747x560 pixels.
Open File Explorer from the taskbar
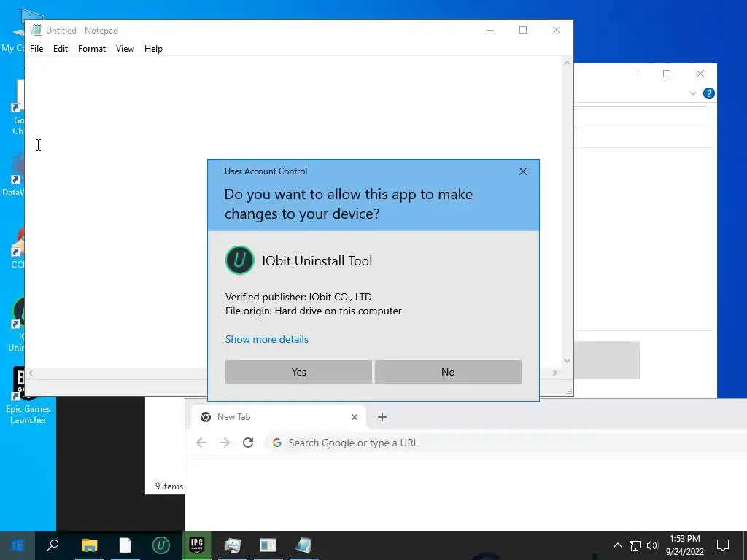(x=89, y=545)
